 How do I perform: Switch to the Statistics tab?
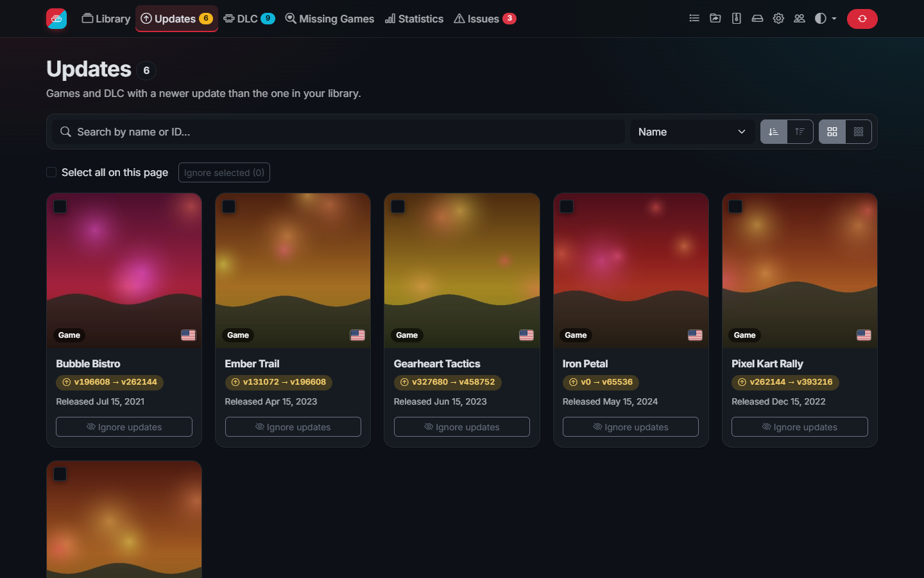[x=414, y=19]
